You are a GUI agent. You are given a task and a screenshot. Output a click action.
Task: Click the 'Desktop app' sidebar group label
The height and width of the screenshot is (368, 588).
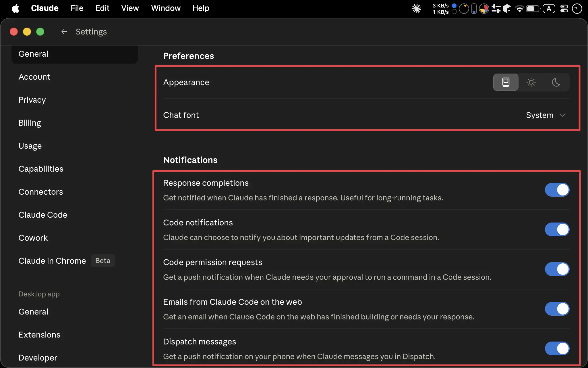39,294
